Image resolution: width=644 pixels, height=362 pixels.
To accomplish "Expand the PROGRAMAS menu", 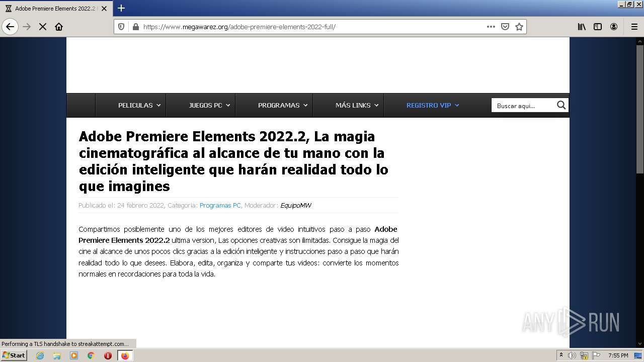I will click(282, 105).
